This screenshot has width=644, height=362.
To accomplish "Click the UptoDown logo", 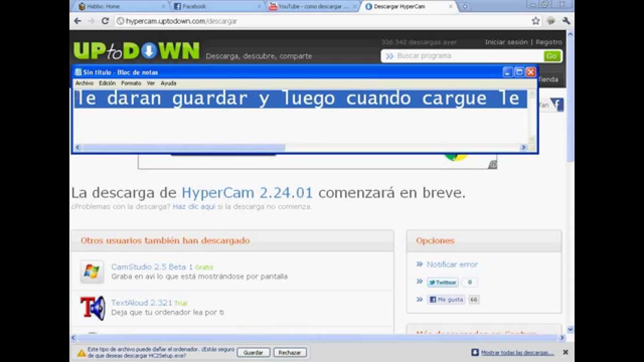I will (136, 50).
